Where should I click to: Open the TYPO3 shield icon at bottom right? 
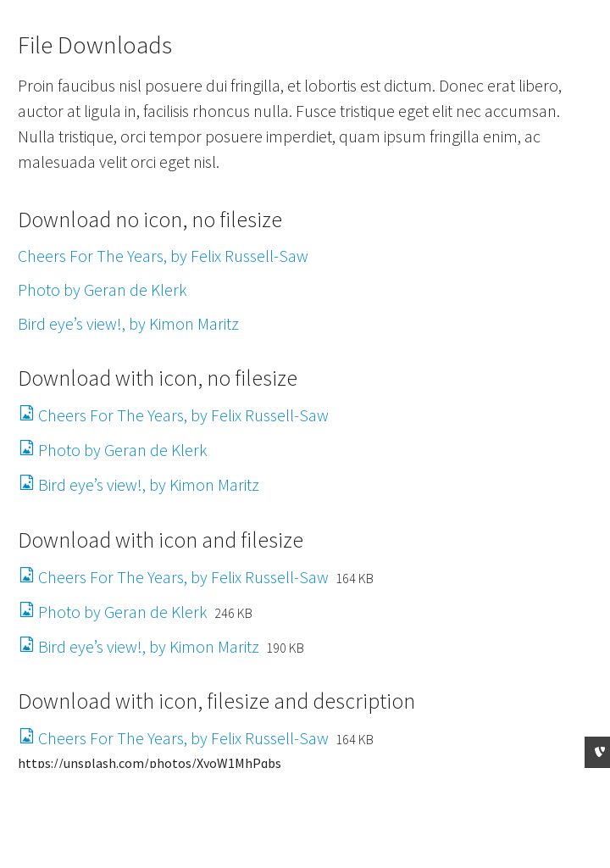pos(599,752)
